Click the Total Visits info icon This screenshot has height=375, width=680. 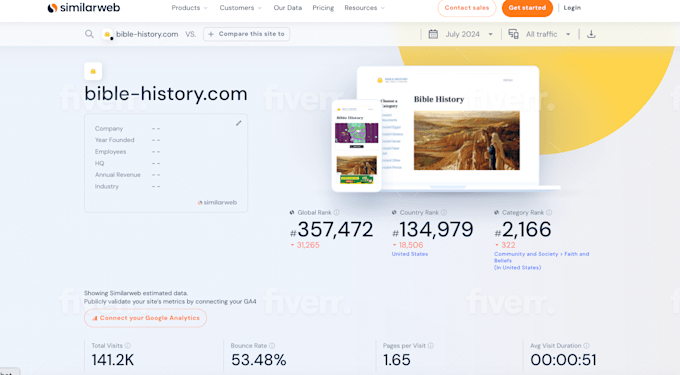(x=128, y=346)
